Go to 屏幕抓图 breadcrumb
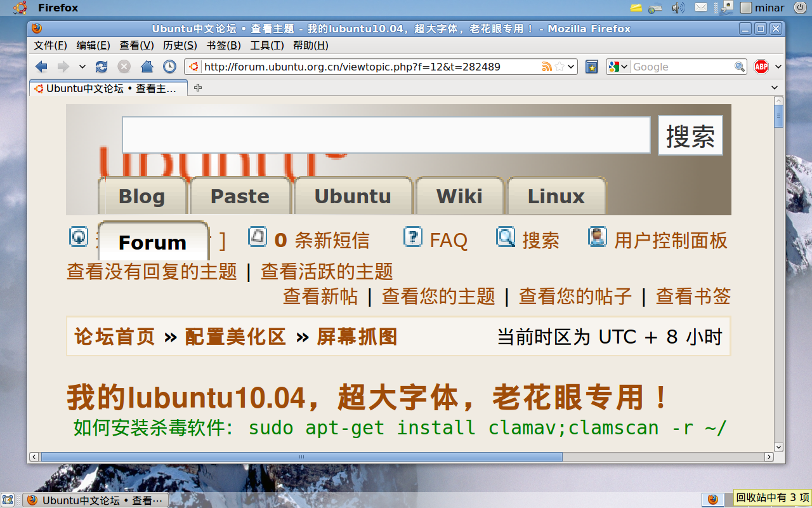 [357, 337]
